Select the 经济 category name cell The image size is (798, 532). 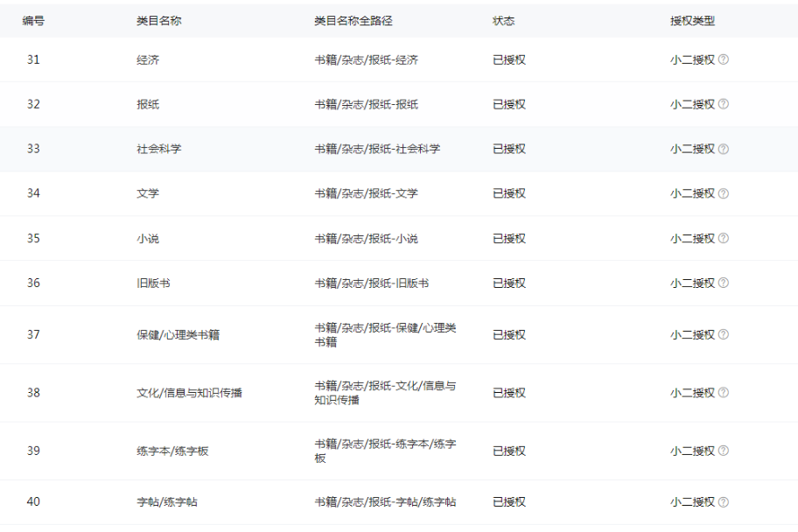(x=148, y=60)
